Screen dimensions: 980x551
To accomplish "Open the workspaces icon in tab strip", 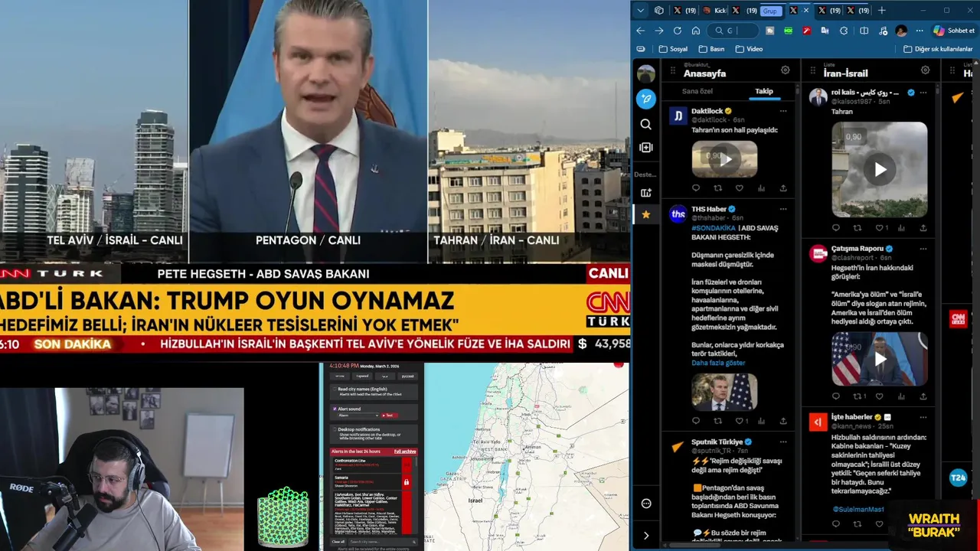I will click(x=659, y=11).
